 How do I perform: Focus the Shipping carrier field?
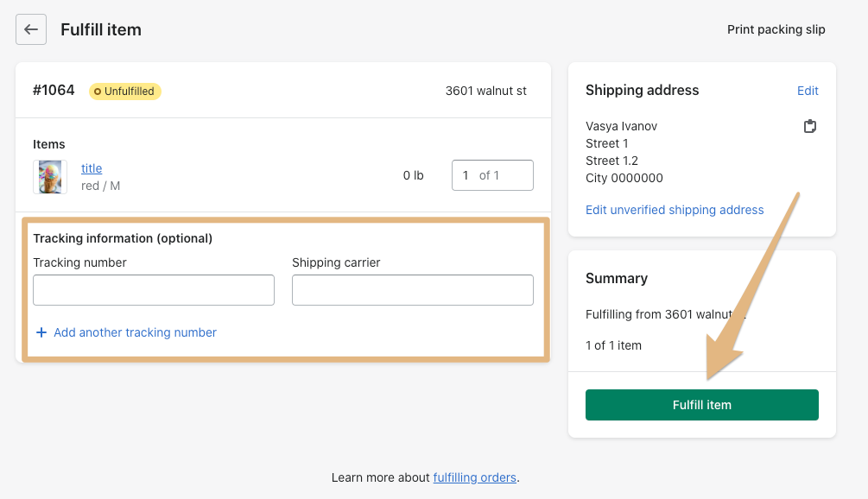click(413, 290)
